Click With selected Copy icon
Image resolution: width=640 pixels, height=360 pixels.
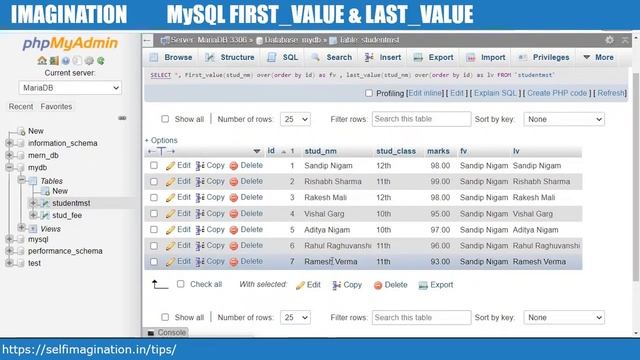[337, 285]
